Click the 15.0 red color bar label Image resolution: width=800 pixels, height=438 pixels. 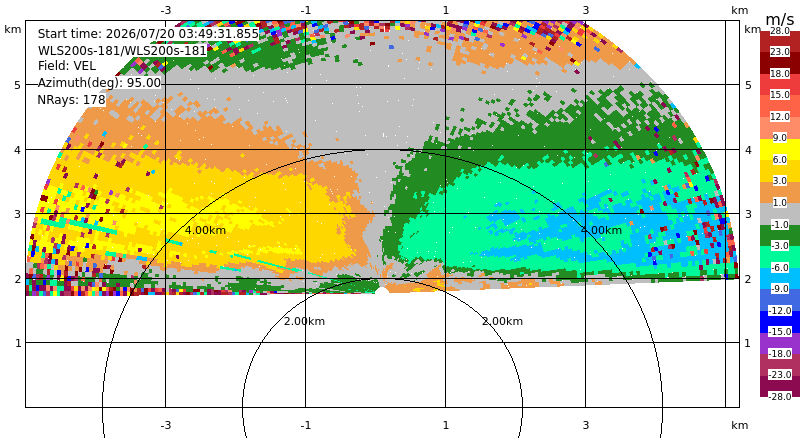(x=780, y=94)
